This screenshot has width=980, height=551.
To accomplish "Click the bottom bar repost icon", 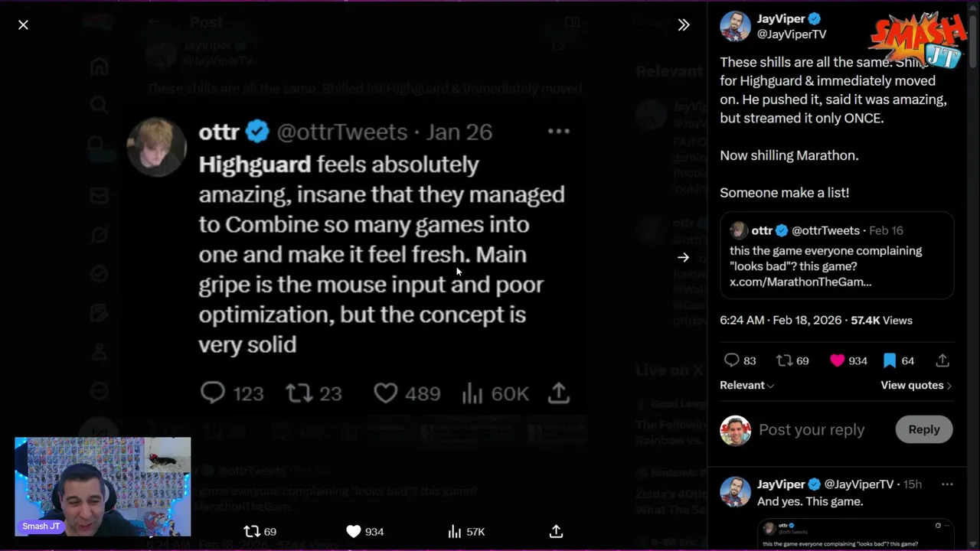I will (x=252, y=531).
